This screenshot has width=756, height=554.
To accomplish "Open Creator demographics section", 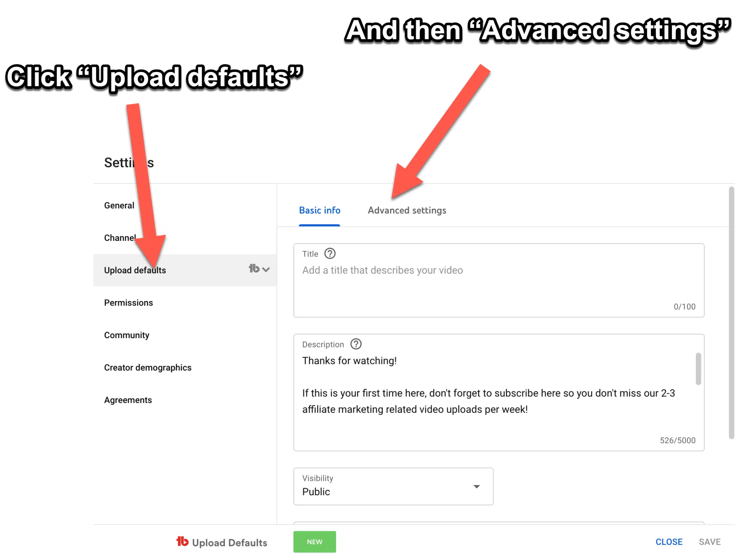I will tap(148, 368).
